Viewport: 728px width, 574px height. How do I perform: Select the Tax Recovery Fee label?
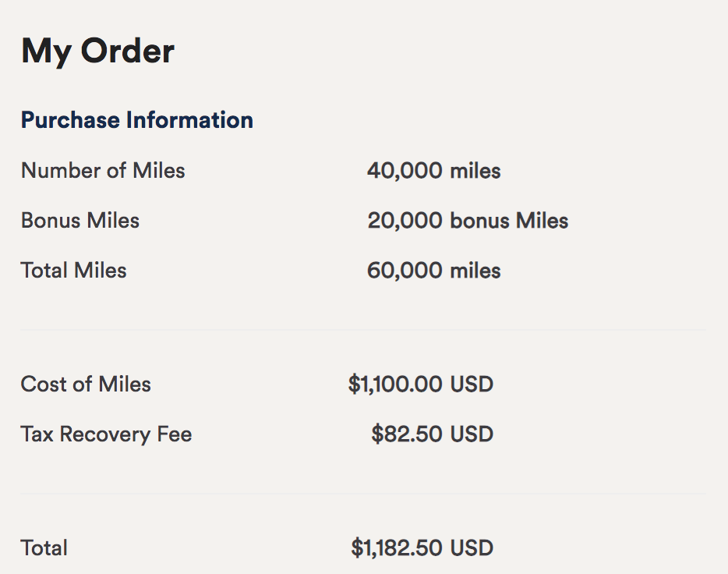pos(106,434)
